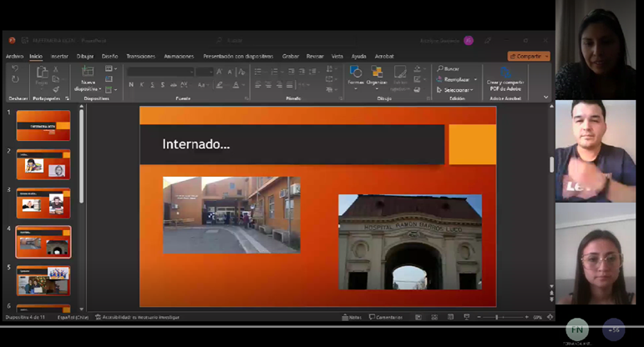Toggle the Notas pane
644x347 pixels.
pyautogui.click(x=352, y=317)
